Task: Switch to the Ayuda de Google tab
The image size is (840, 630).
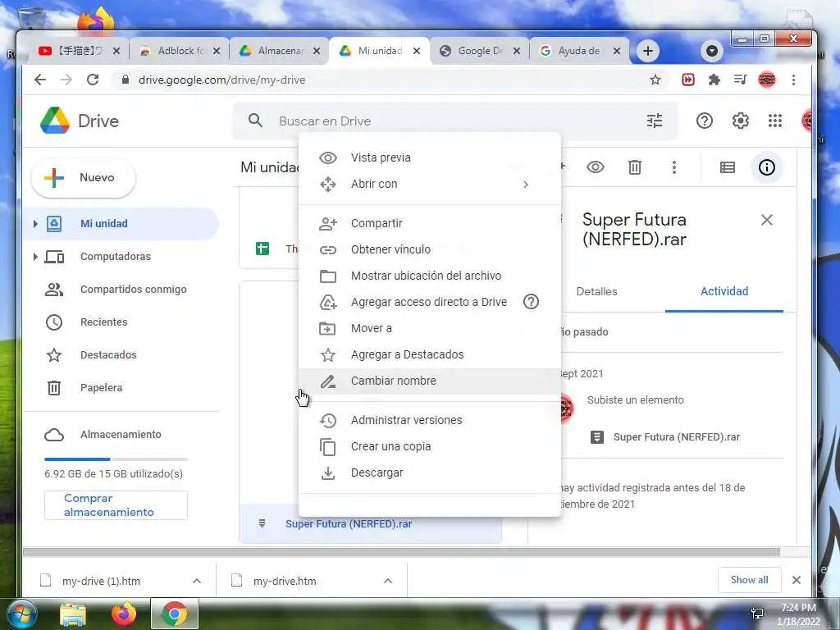Action: tap(580, 51)
